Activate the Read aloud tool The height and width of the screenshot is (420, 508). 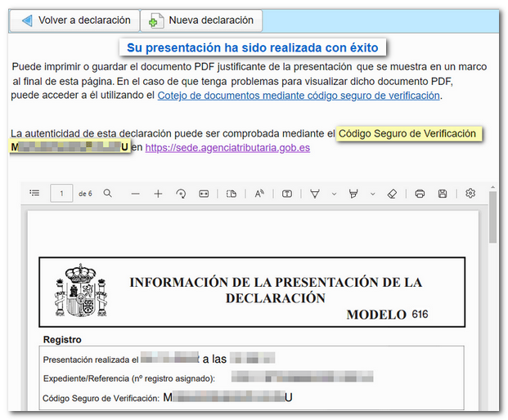(x=259, y=194)
